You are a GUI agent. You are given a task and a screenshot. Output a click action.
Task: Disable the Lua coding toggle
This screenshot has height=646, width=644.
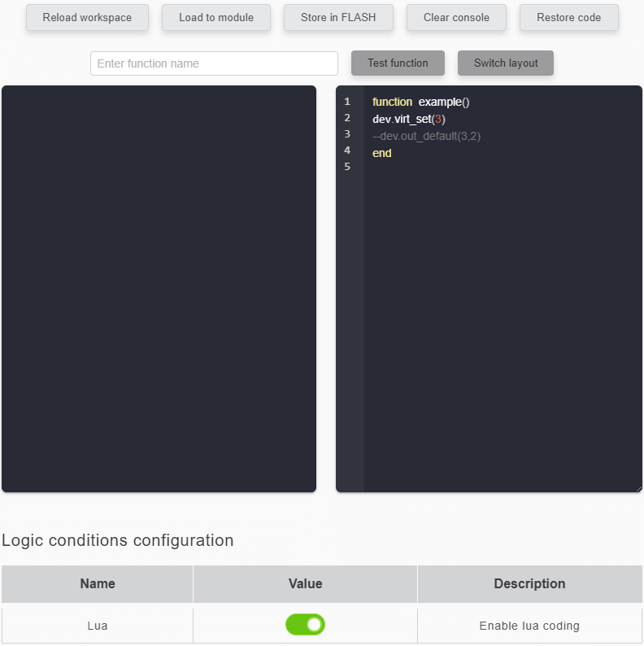tap(305, 625)
